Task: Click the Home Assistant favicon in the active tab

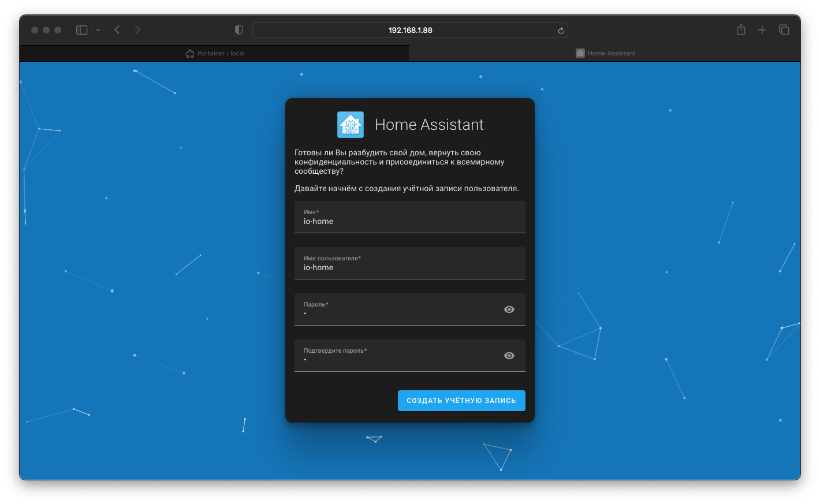Action: (x=580, y=53)
